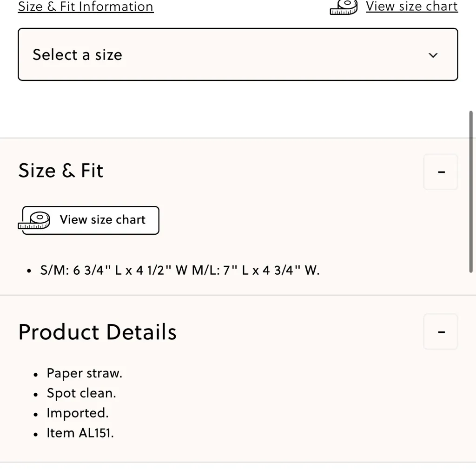Click the "Spot clean." bullet point

pyautogui.click(x=81, y=393)
